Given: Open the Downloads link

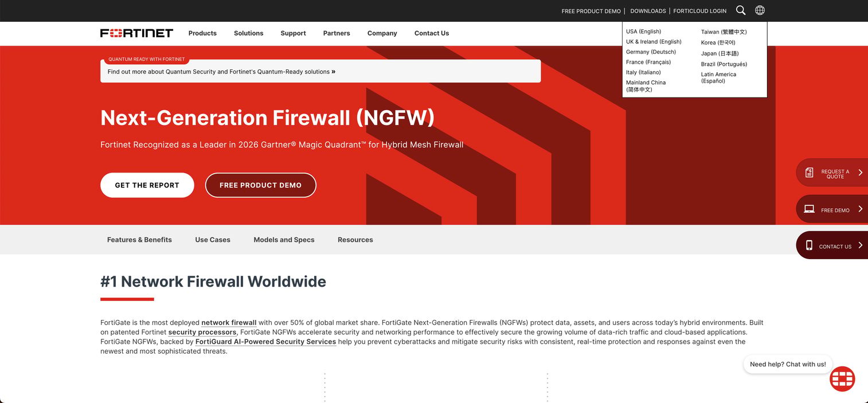Looking at the screenshot, I should click(648, 11).
